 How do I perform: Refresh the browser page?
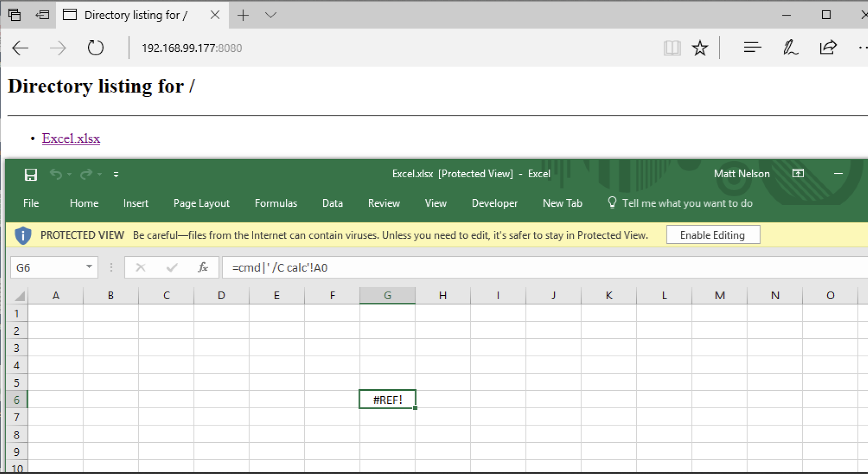coord(96,48)
